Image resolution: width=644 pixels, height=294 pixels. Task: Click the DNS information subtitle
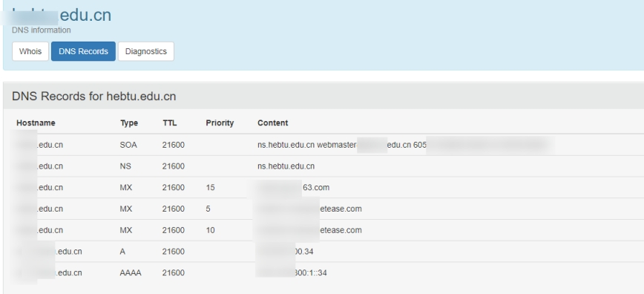[x=41, y=30]
